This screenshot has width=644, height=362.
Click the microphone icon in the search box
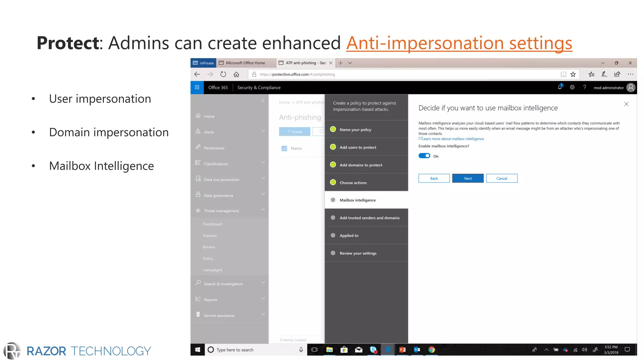click(x=301, y=349)
